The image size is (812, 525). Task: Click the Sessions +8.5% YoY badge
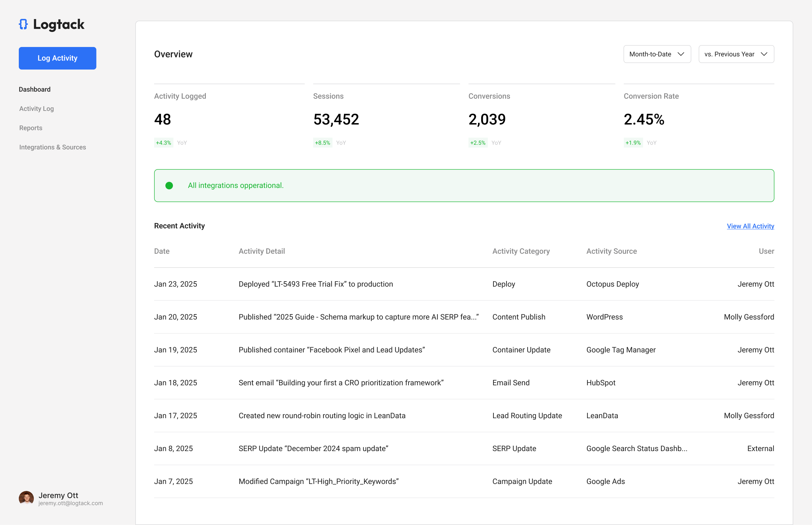322,143
